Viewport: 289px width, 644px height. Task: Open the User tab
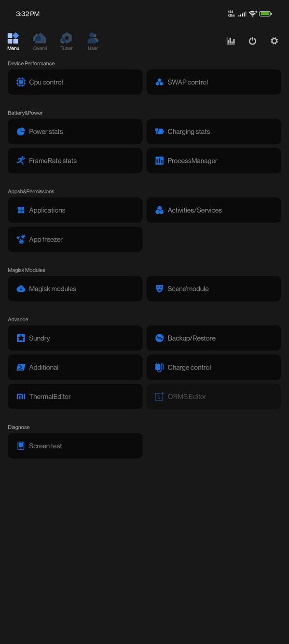click(x=93, y=42)
